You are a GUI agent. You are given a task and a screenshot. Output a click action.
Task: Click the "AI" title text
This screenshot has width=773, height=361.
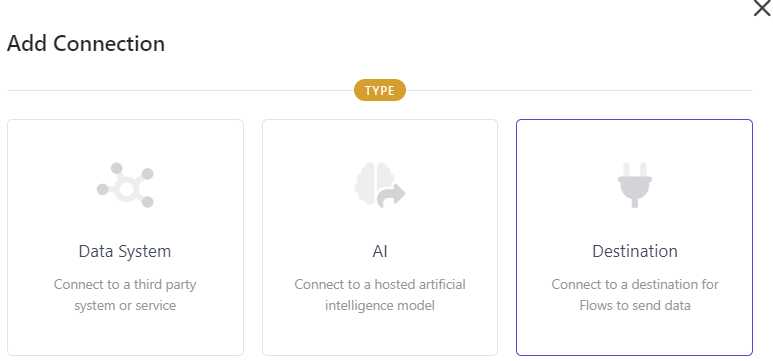[x=380, y=252]
